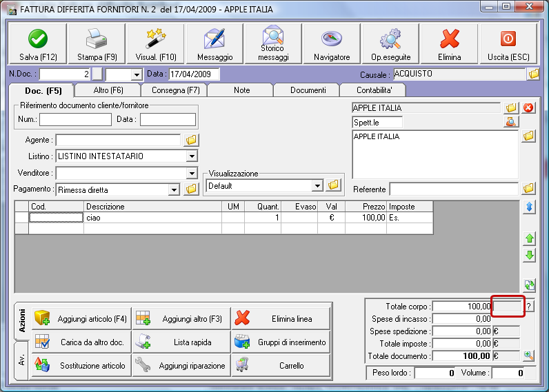
Task: Click Aggiungi altro (F3)
Action: (x=181, y=318)
